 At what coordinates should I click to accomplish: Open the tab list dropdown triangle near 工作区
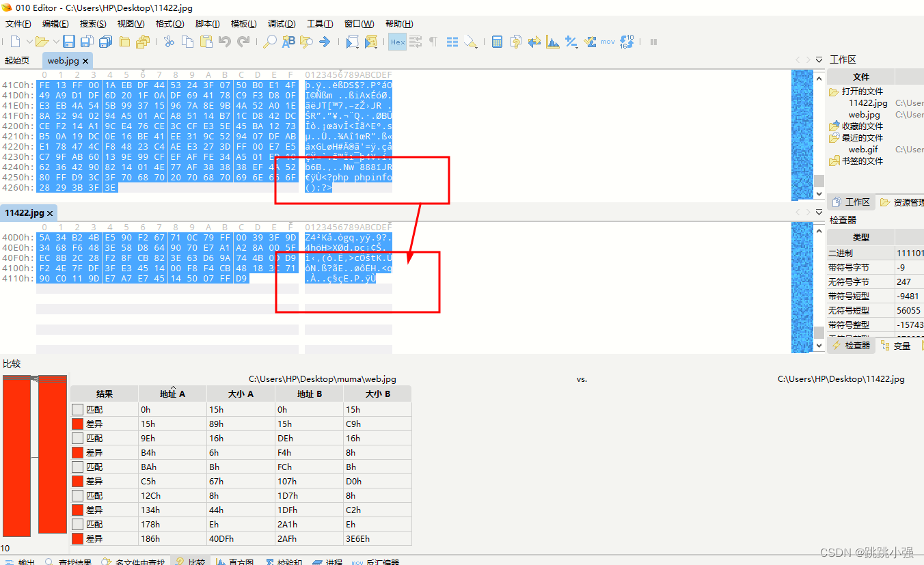point(819,60)
